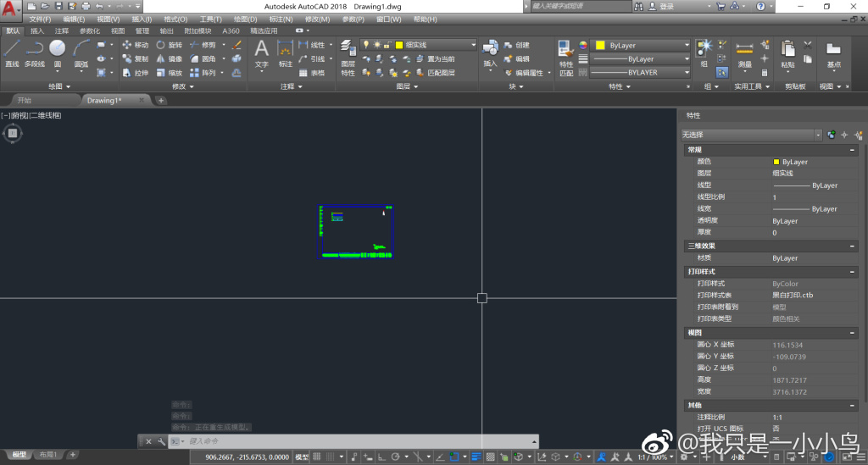Click 登录 sign-in link
The width and height of the screenshot is (868, 465).
(666, 6)
